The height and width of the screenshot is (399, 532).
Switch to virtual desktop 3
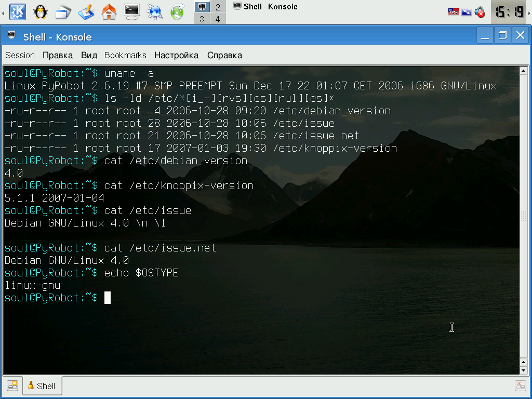point(202,19)
